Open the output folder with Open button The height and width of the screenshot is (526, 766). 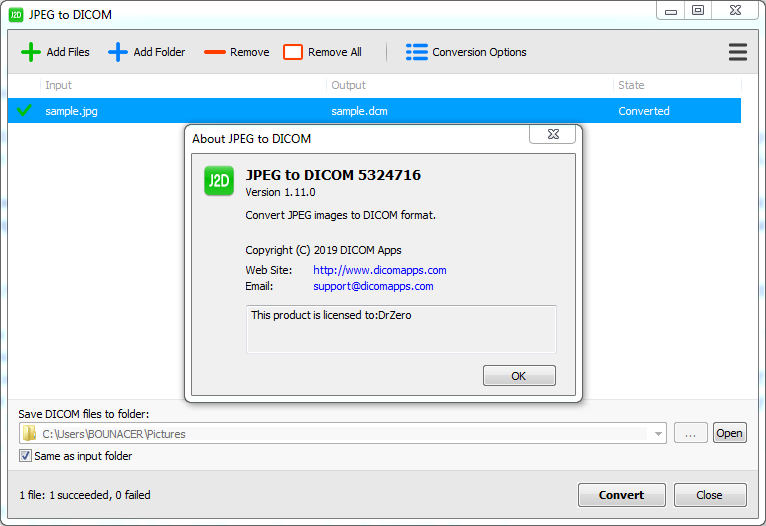729,433
